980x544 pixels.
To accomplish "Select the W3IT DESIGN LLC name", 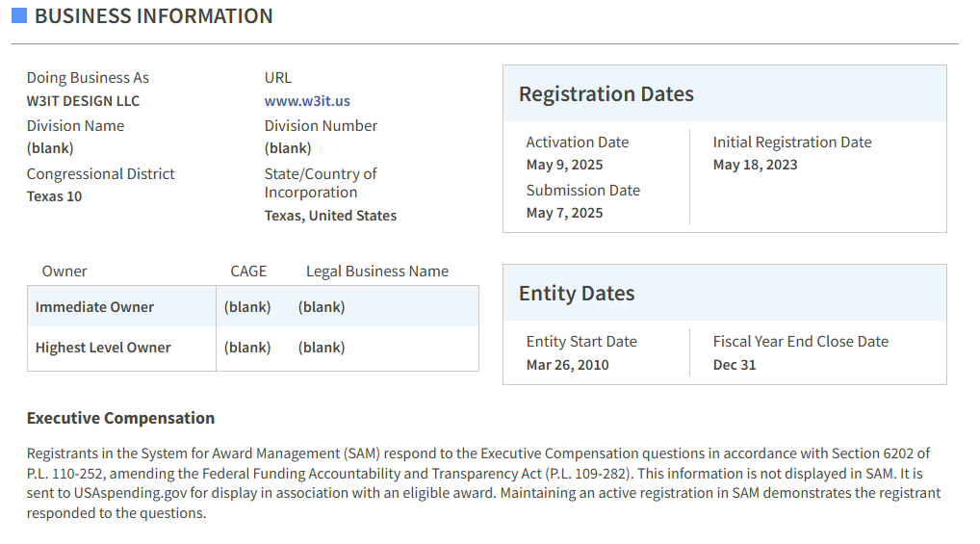I will 83,101.
